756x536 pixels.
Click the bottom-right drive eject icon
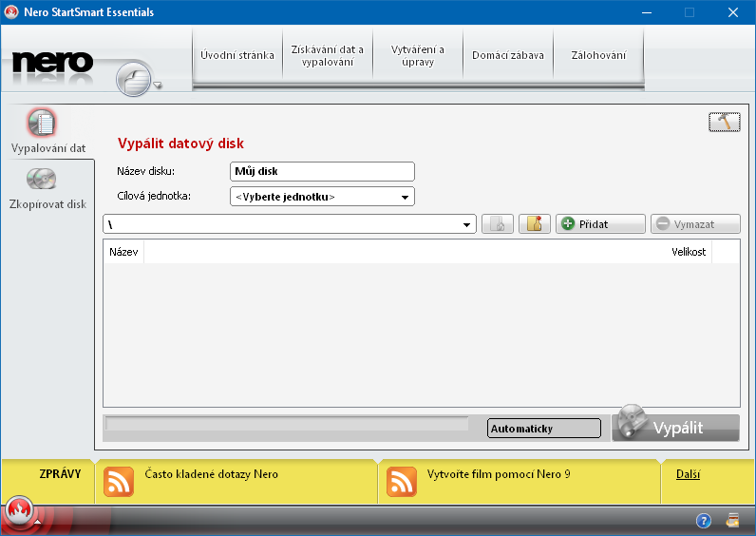pyautogui.click(x=733, y=520)
